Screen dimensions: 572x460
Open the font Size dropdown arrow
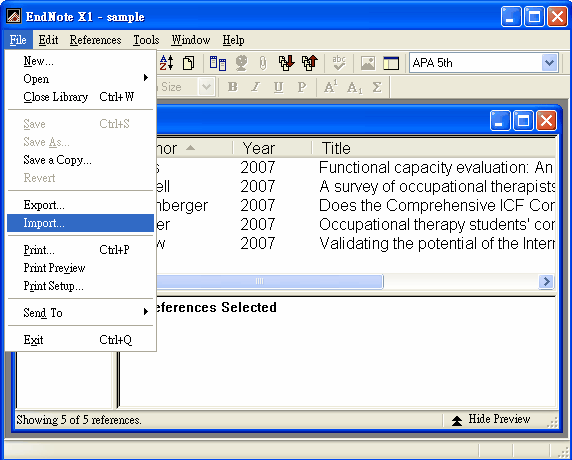pyautogui.click(x=206, y=87)
